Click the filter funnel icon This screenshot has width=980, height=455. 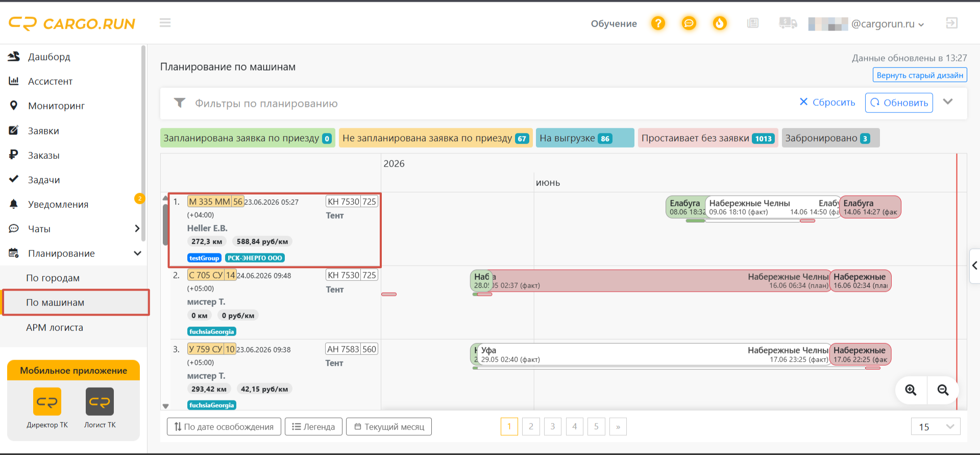click(x=179, y=103)
